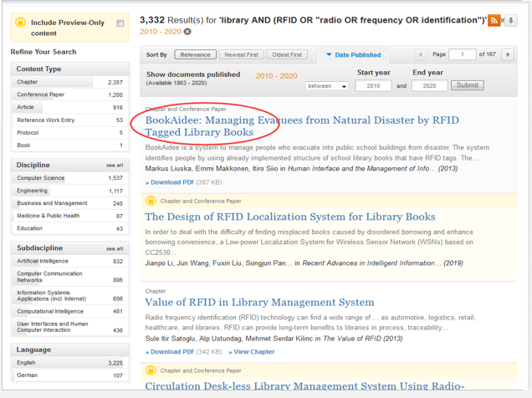Open the RSS feed icon
This screenshot has width=532, height=398.
tap(494, 21)
